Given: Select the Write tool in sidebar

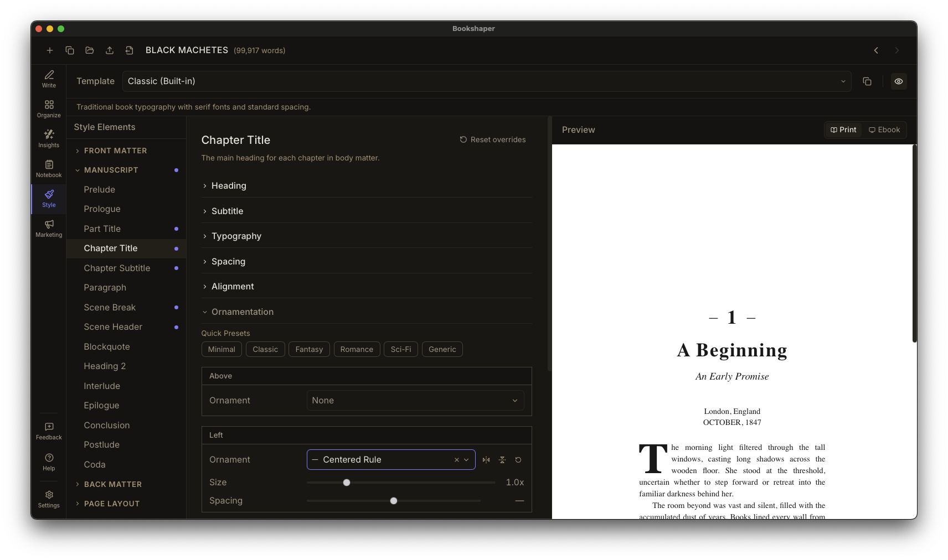Looking at the screenshot, I should click(x=49, y=79).
